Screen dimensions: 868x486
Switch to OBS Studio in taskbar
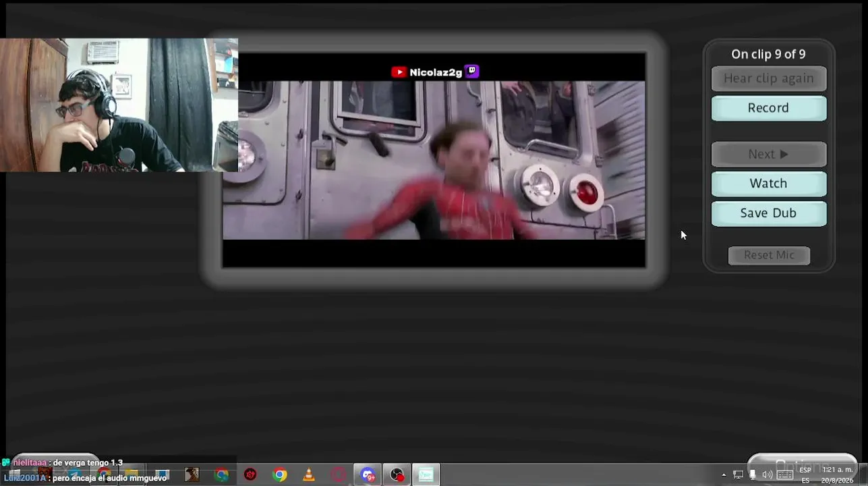click(x=397, y=475)
